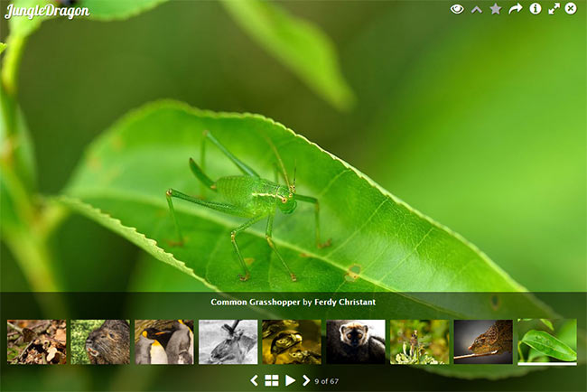Image resolution: width=587 pixels, height=392 pixels.
Task: Open the JungleDragon logo link
Action: [47, 11]
